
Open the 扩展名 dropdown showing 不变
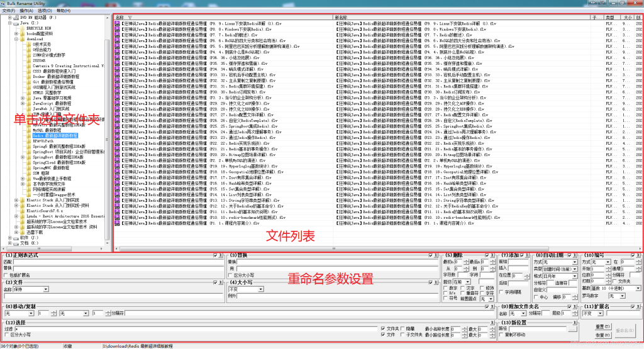(592, 313)
